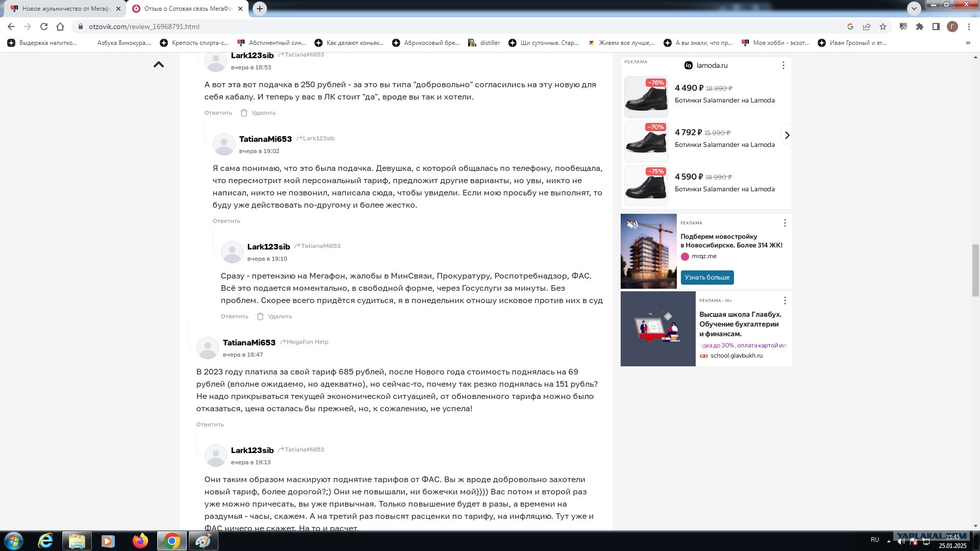Close the 'Новое жульничество от Мегафон' tab
The image size is (980, 551).
[118, 9]
